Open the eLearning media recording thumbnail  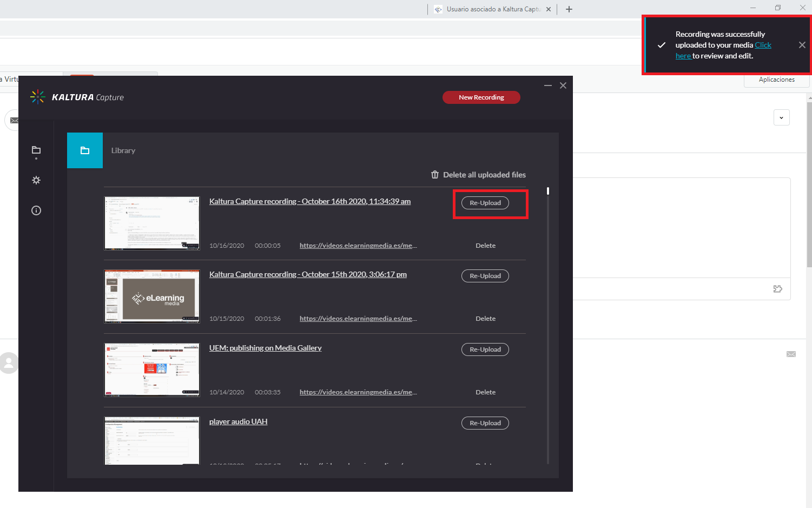(152, 296)
